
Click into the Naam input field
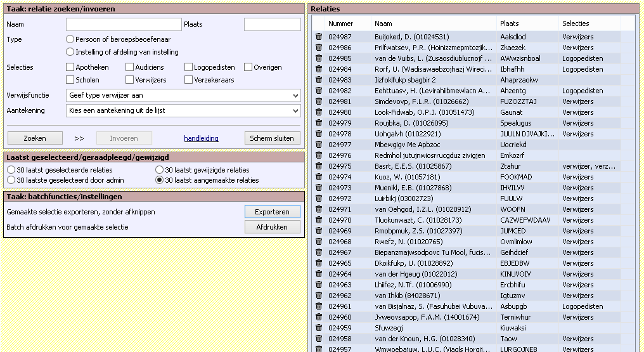(124, 24)
